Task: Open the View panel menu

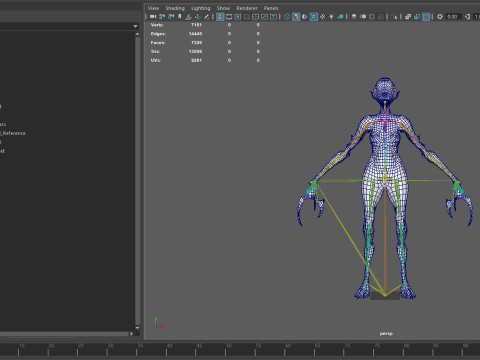Action: point(153,8)
